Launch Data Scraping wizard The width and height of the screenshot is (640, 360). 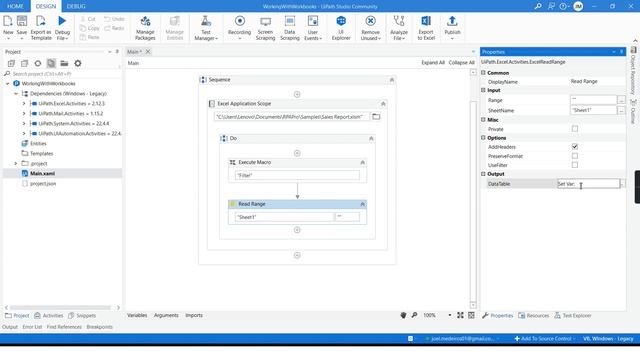click(x=290, y=21)
